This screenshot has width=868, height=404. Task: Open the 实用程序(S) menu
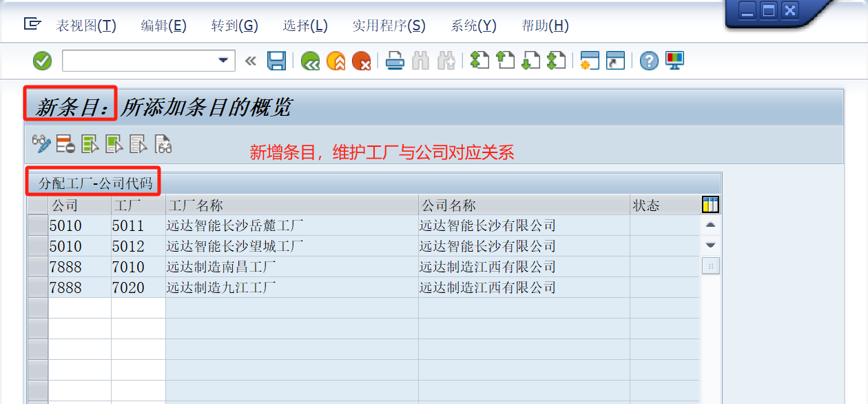389,26
